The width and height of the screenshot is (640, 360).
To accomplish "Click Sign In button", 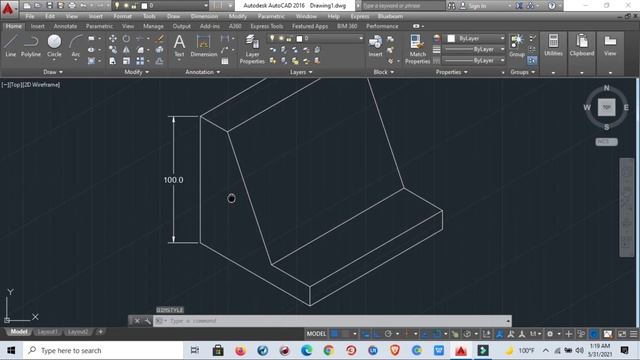I will click(473, 6).
